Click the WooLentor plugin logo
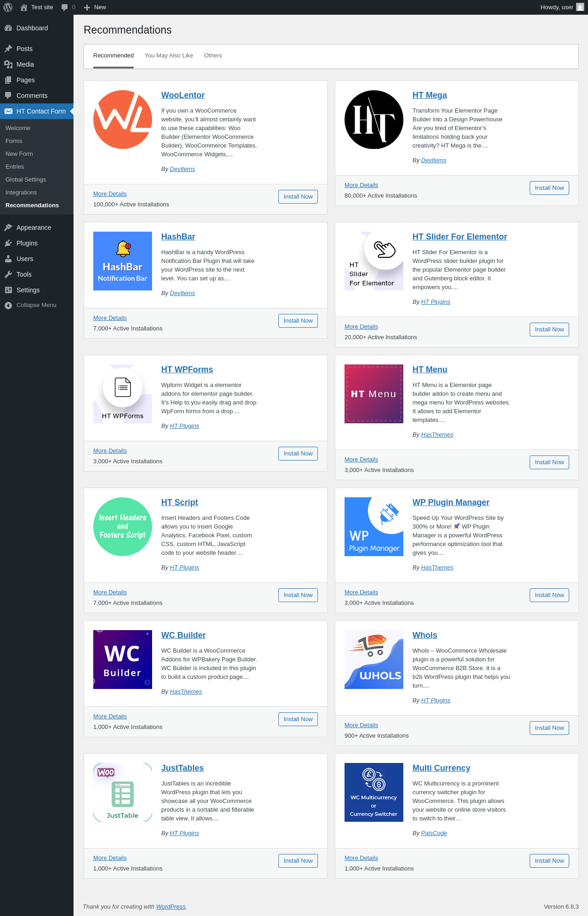This screenshot has height=916, width=588. [x=123, y=119]
